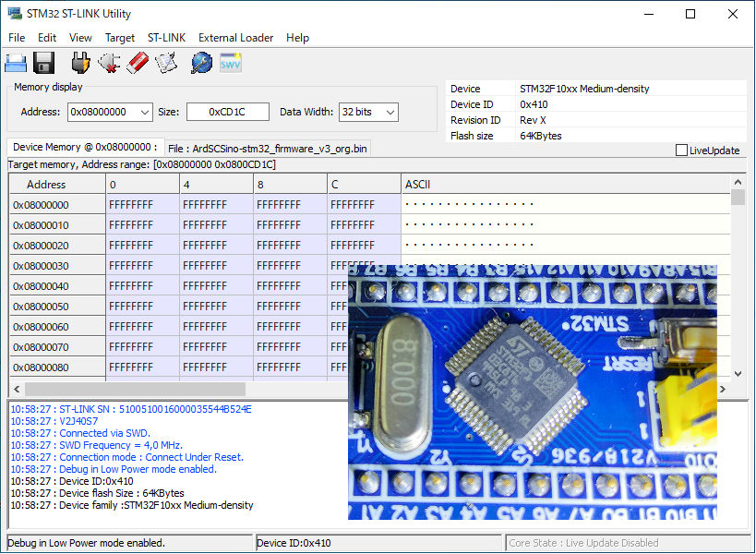Image resolution: width=756 pixels, height=554 pixels.
Task: Open the Data Width dropdown
Action: (x=390, y=112)
